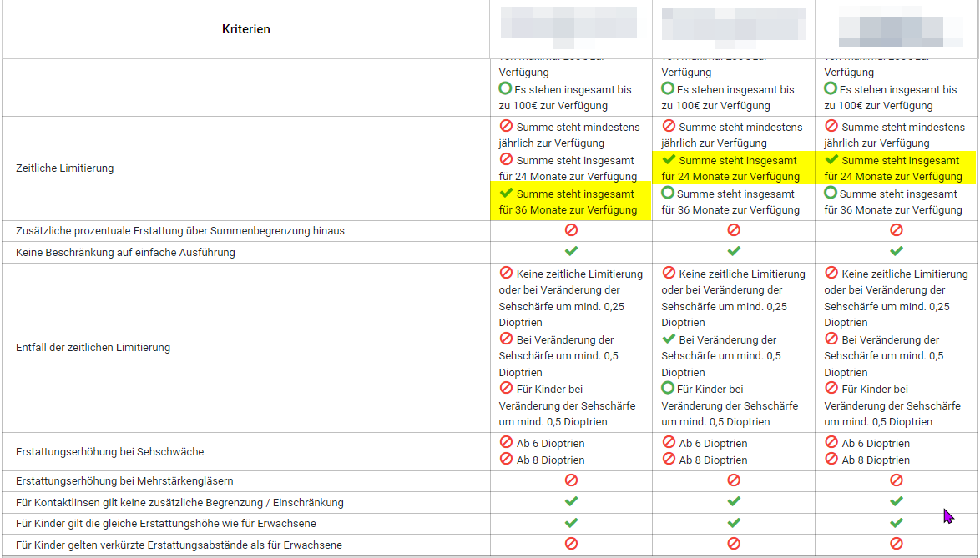Click red icon beside Ab 6 Dioptrien, first column
Image resolution: width=980 pixels, height=558 pixels.
[x=506, y=443]
